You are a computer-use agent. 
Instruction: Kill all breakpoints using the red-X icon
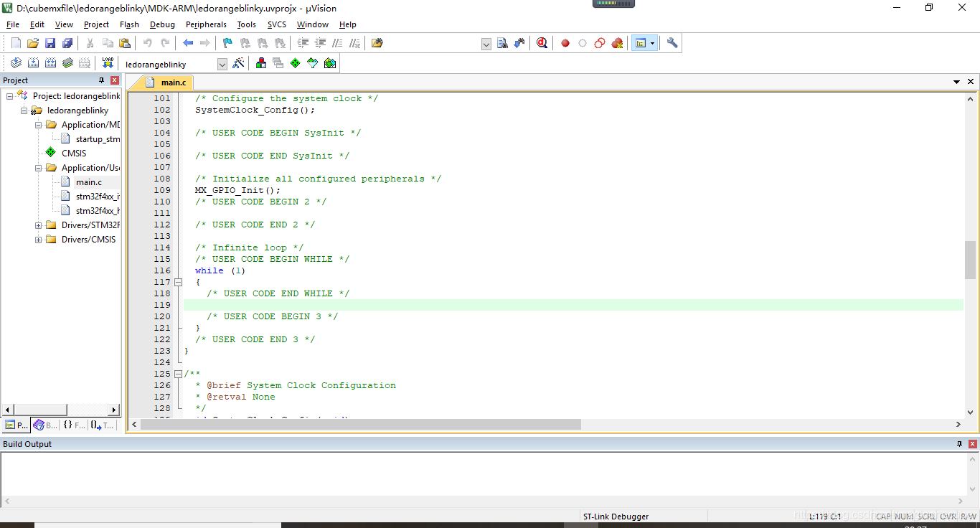[617, 43]
